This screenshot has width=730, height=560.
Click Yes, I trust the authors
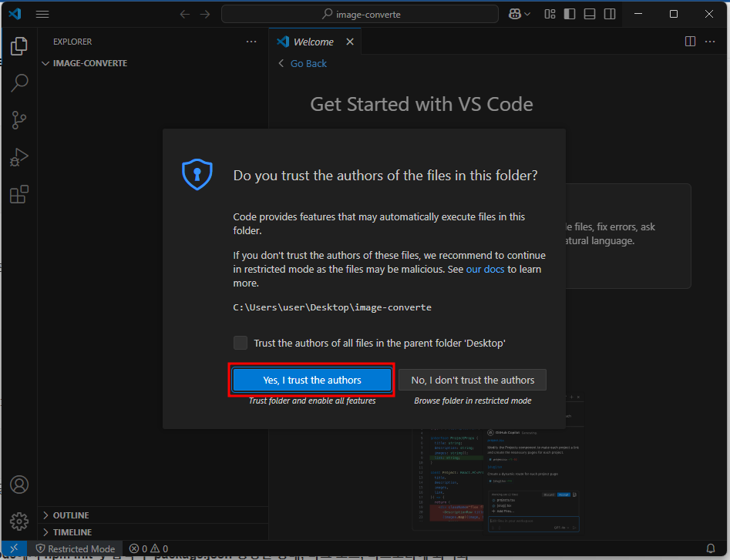click(x=312, y=380)
